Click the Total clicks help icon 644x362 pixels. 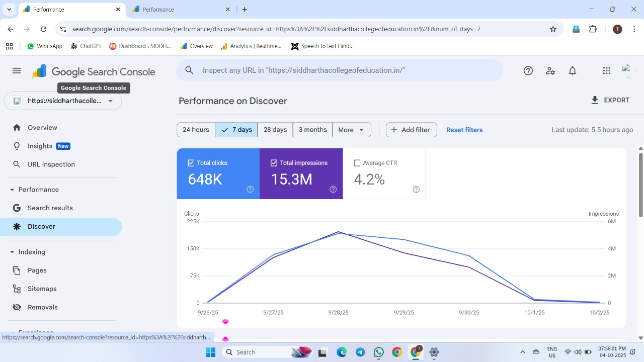click(250, 190)
